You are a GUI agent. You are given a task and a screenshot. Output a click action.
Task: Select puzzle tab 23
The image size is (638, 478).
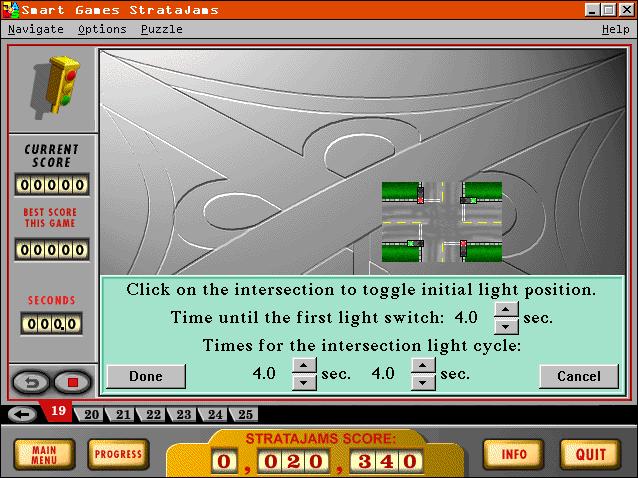pyautogui.click(x=184, y=415)
